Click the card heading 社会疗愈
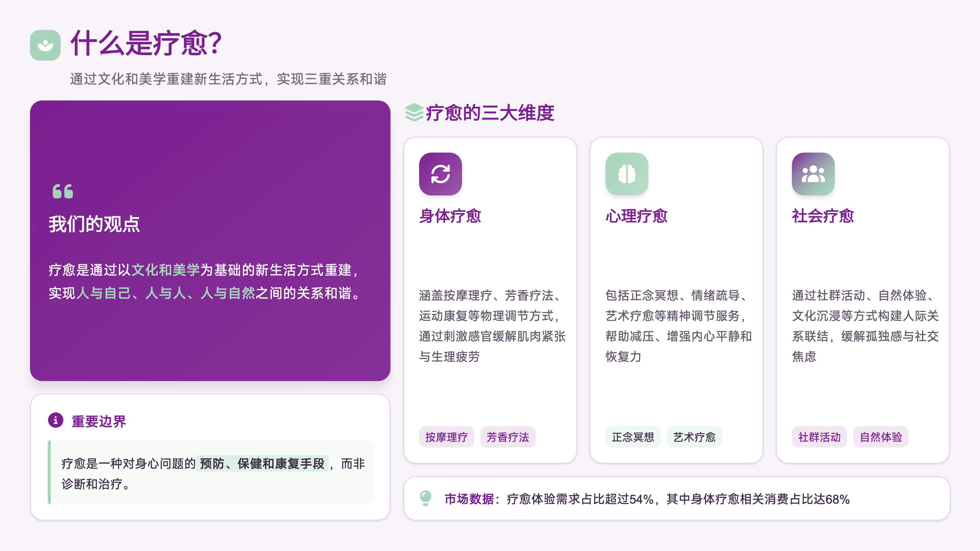This screenshot has height=551, width=980. point(823,216)
